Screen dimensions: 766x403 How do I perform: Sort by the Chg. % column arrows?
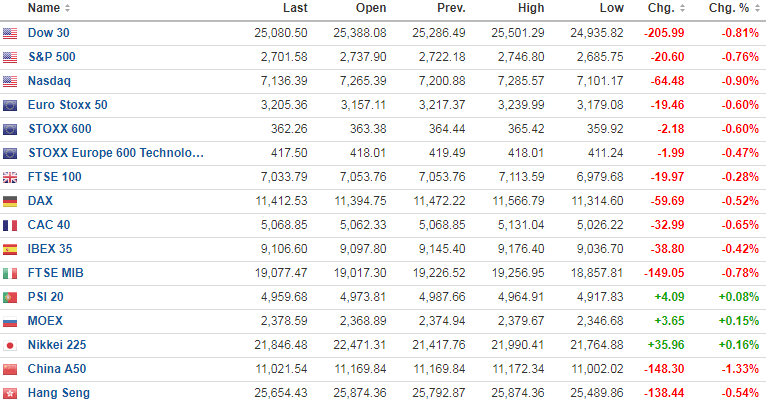click(x=752, y=8)
